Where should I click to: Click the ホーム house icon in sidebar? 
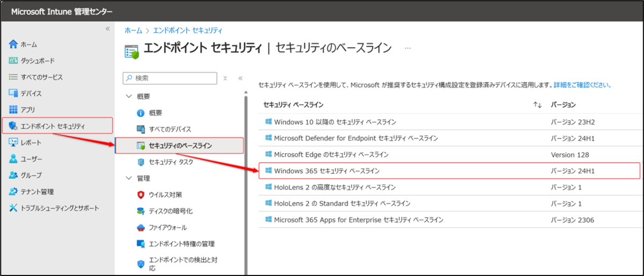pyautogui.click(x=14, y=44)
